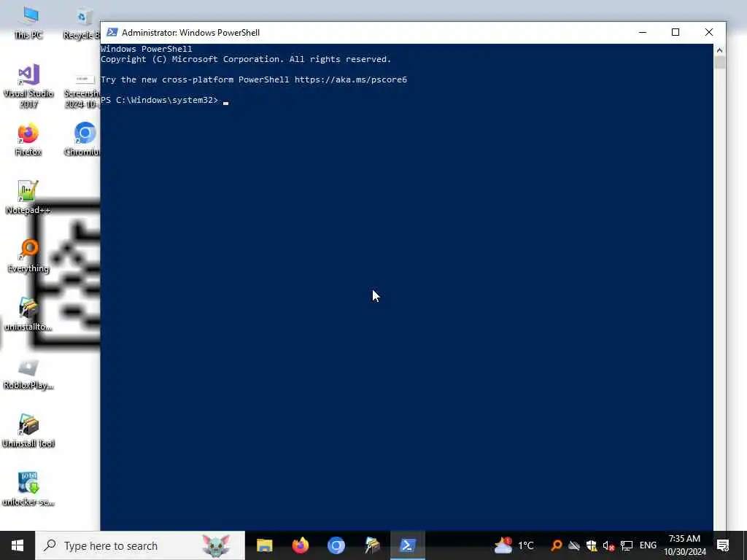Open the Windows Start menu
The width and height of the screenshot is (747, 560).
pos(18,545)
